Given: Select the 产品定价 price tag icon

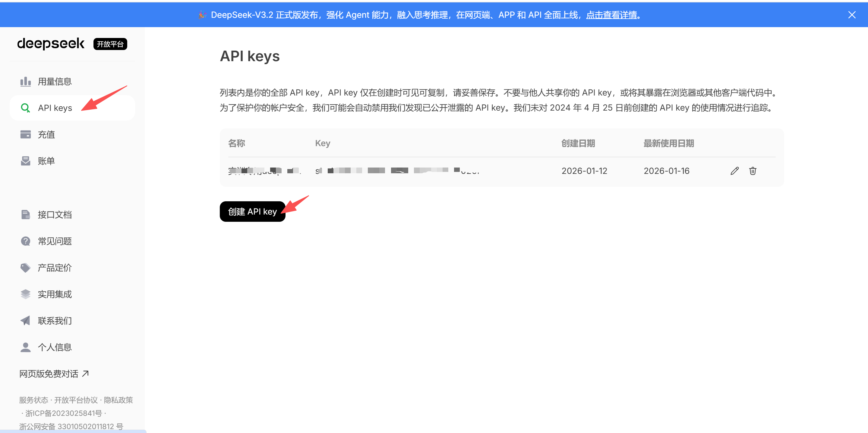Looking at the screenshot, I should [26, 267].
